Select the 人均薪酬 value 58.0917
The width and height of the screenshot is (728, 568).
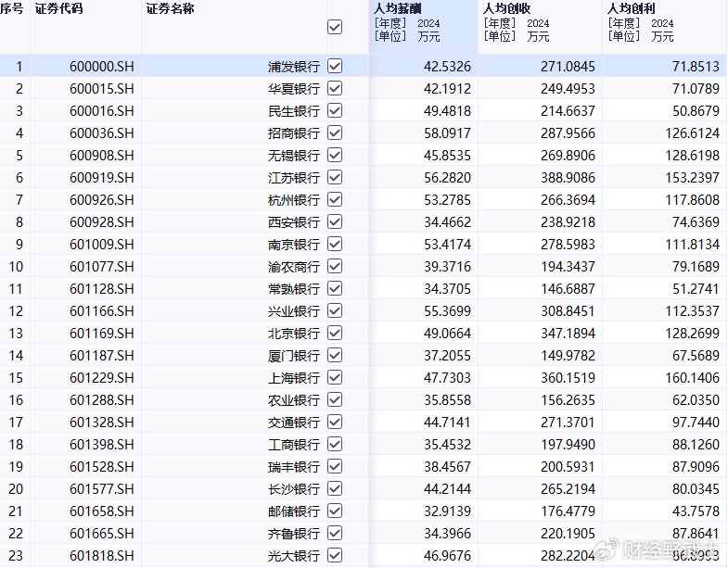[x=448, y=133]
